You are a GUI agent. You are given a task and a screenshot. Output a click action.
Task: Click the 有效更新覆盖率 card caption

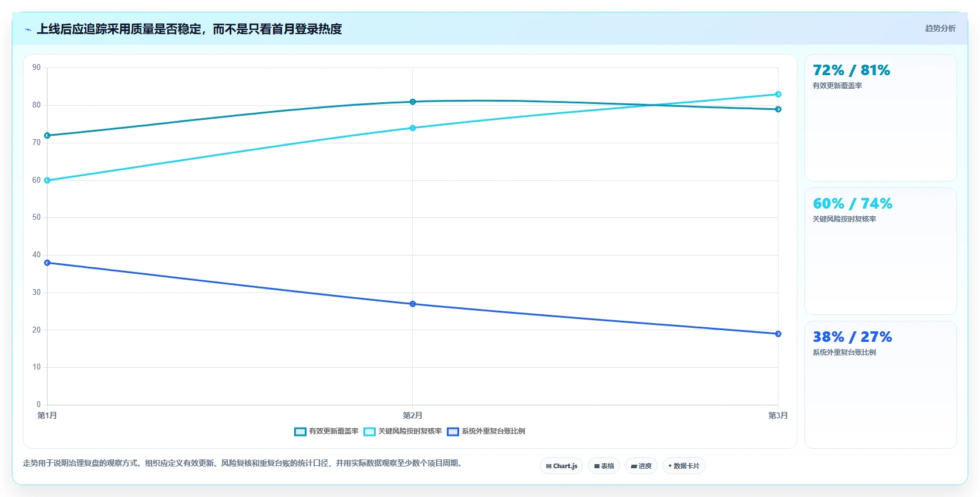[x=837, y=86]
